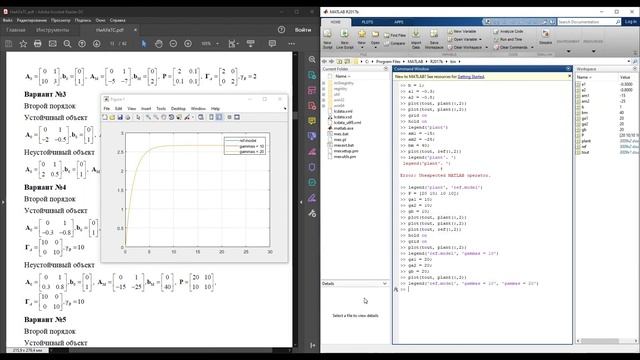
Task: Open Acrobat help question icon
Action: (281, 30)
